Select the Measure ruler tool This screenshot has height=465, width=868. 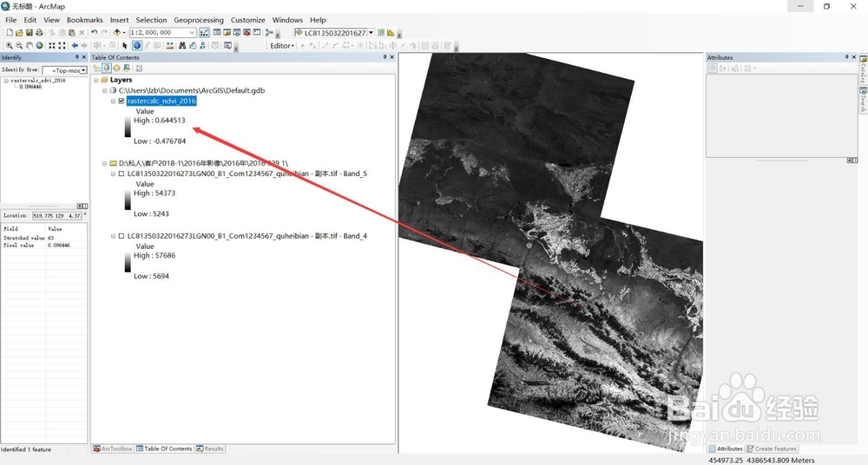click(x=170, y=45)
